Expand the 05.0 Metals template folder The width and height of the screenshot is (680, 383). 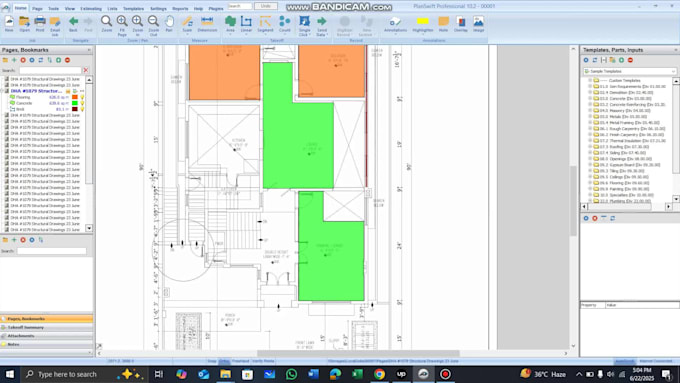[590, 117]
